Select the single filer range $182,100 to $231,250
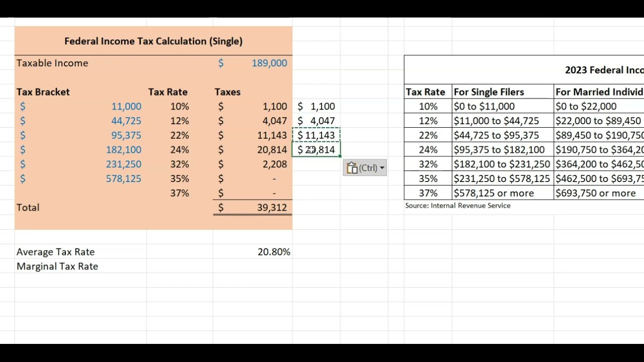The image size is (644, 362). (503, 164)
